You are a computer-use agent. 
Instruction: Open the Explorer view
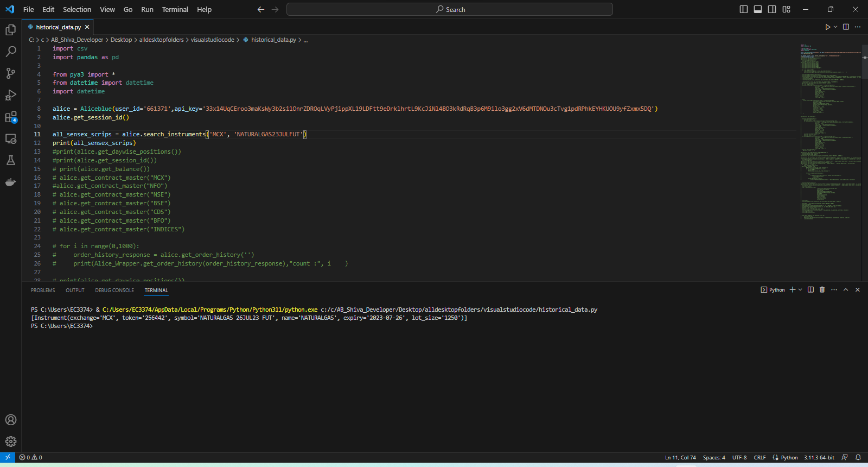11,30
